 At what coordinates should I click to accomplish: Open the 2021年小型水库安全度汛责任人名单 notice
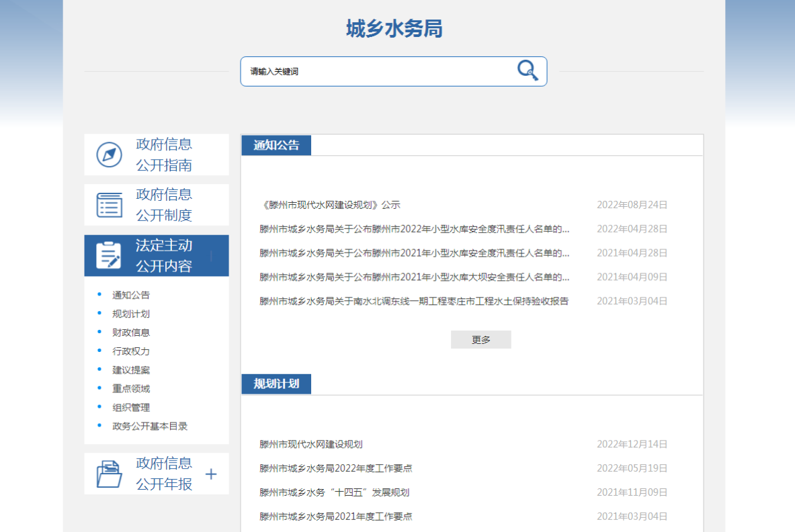pos(414,253)
